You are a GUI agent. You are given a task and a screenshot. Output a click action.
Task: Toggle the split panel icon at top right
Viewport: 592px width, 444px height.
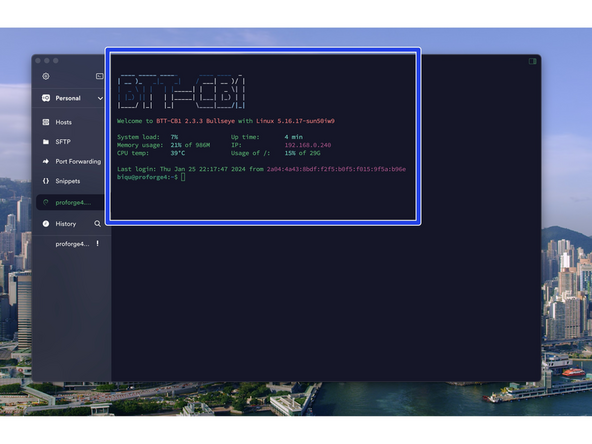532,61
